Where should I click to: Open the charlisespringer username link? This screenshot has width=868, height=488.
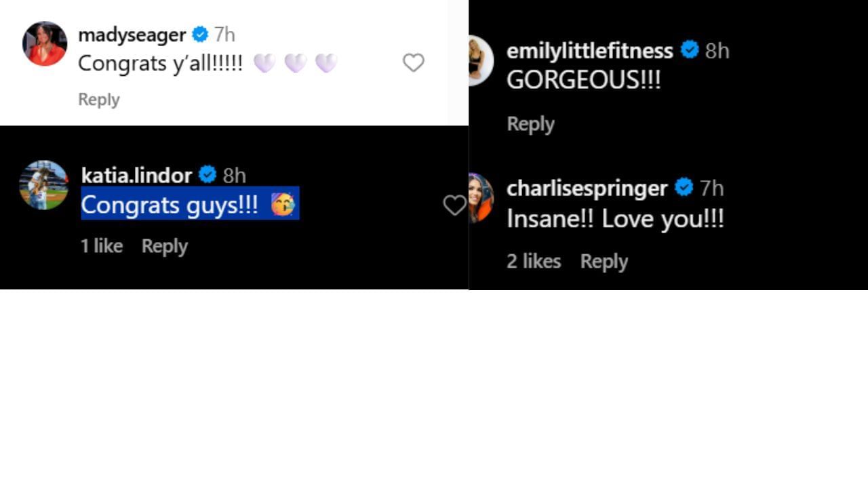[587, 188]
